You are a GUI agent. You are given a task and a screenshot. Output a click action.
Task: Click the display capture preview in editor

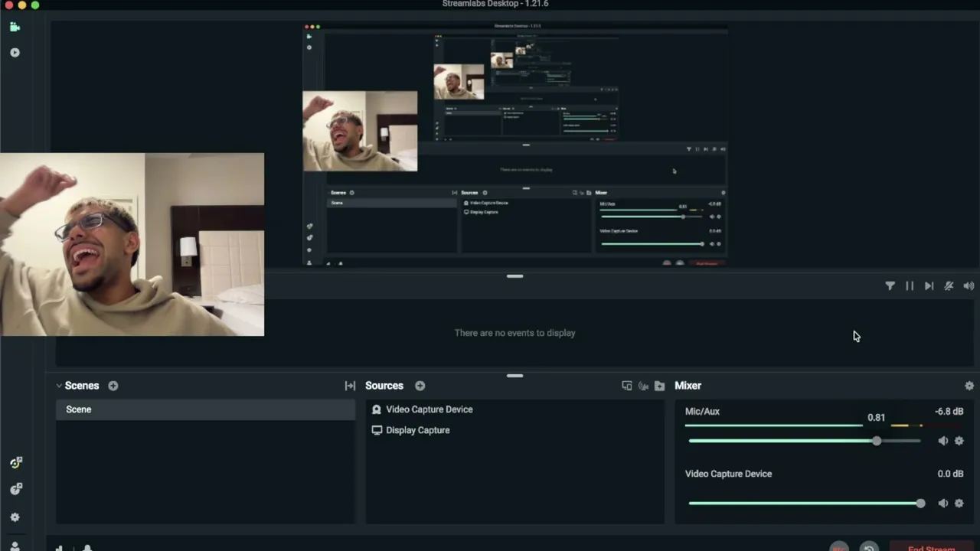pyautogui.click(x=514, y=145)
